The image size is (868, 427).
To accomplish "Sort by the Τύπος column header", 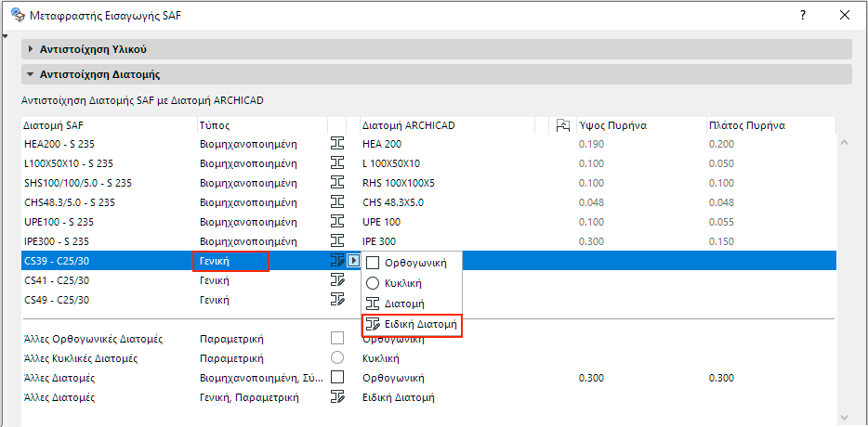I will 262,125.
